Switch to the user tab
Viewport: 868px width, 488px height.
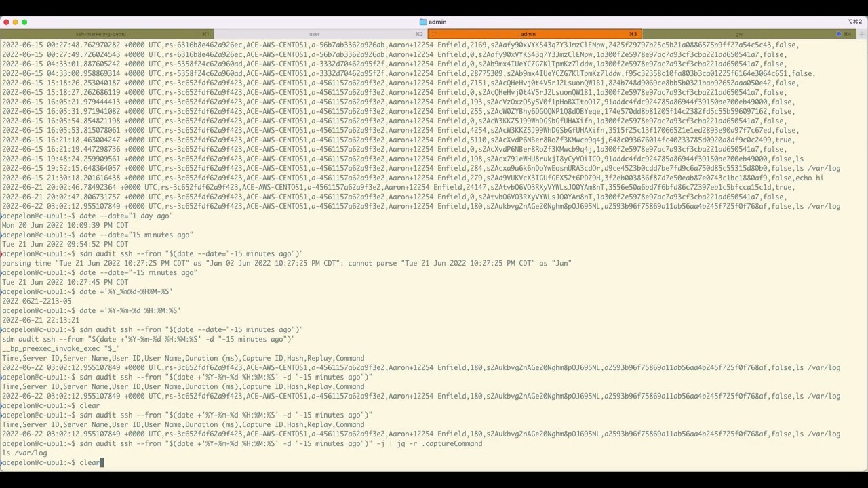[x=320, y=34]
